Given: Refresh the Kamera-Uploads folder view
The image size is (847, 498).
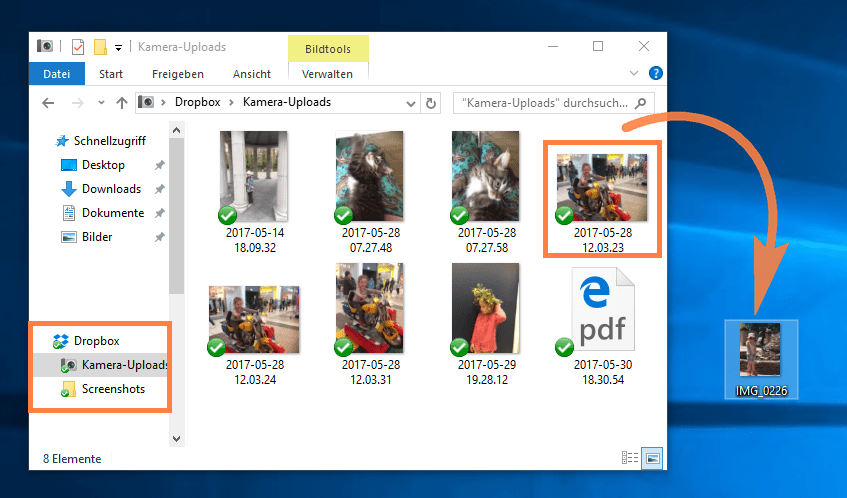Looking at the screenshot, I should [431, 103].
